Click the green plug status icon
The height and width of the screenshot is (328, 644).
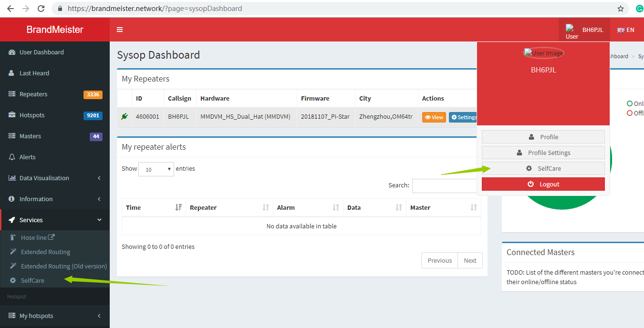tap(125, 116)
